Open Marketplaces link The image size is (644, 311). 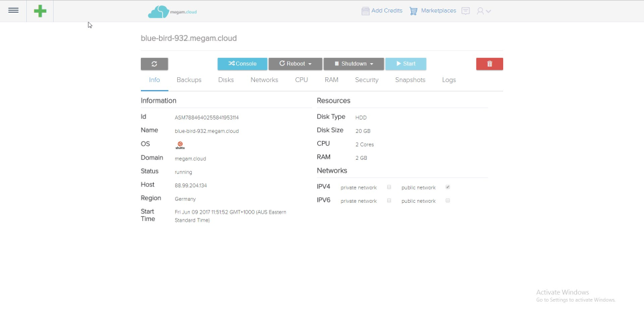438,11
